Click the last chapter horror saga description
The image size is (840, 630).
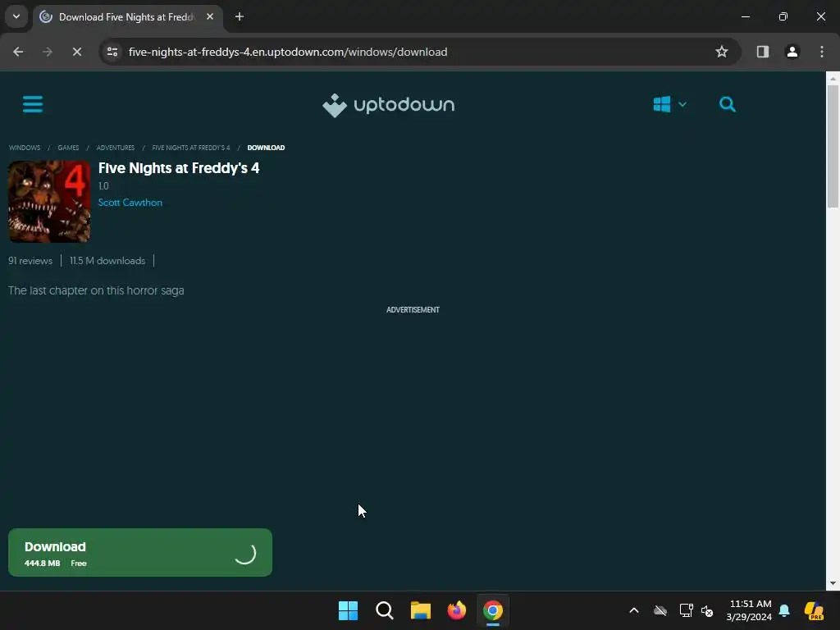pyautogui.click(x=96, y=290)
